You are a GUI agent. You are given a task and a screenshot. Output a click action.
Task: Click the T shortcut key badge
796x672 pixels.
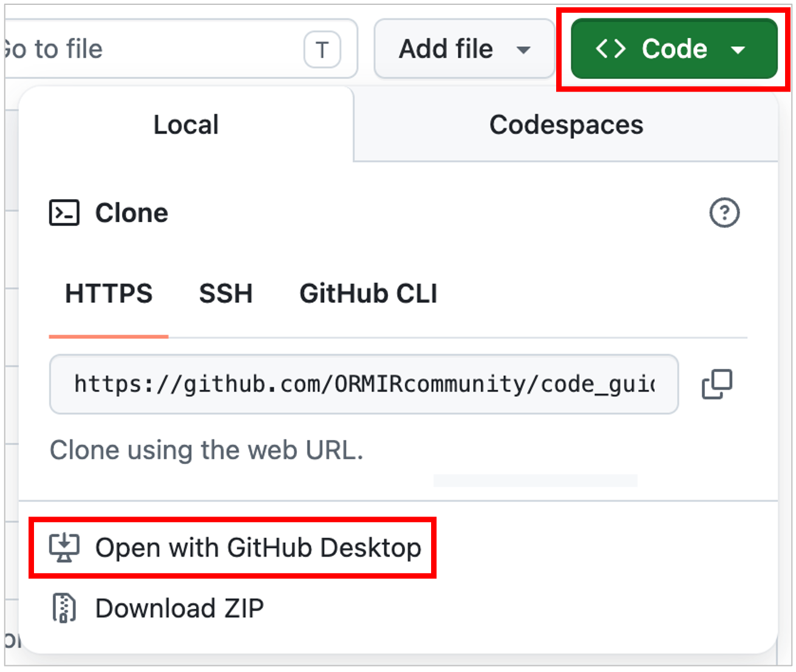pyautogui.click(x=322, y=49)
